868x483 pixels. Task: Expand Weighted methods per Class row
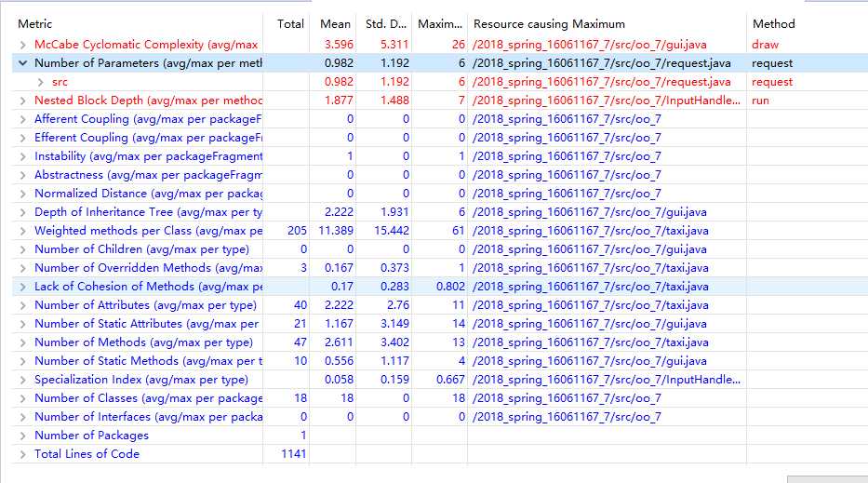pos(22,231)
